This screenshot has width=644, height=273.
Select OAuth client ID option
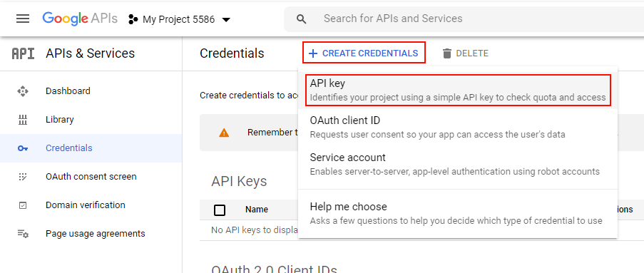458,127
